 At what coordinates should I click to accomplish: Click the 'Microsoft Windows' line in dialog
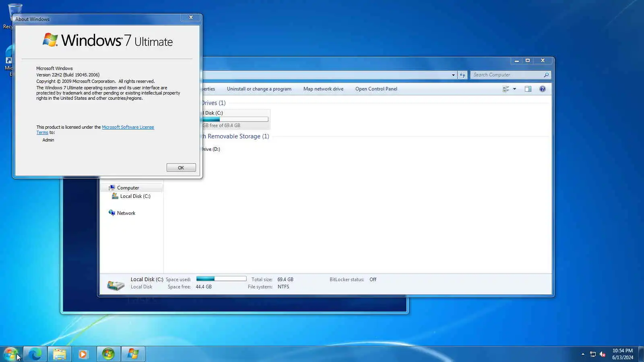(x=54, y=68)
